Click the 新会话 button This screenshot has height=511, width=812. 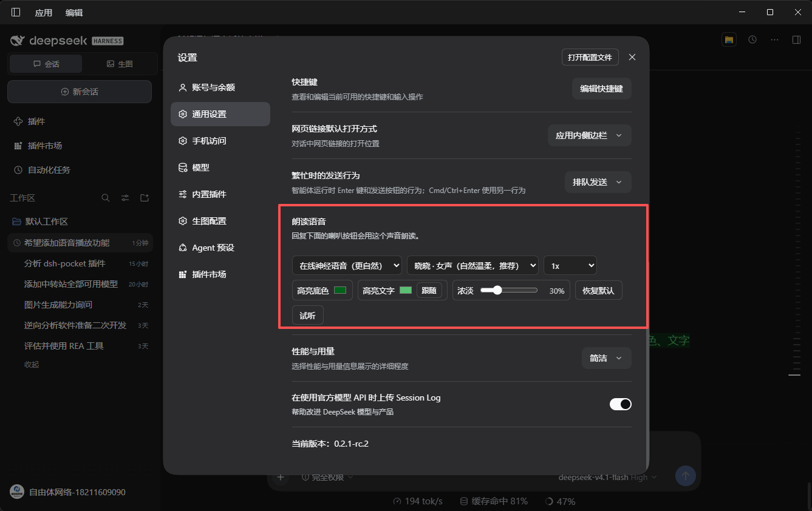point(80,92)
